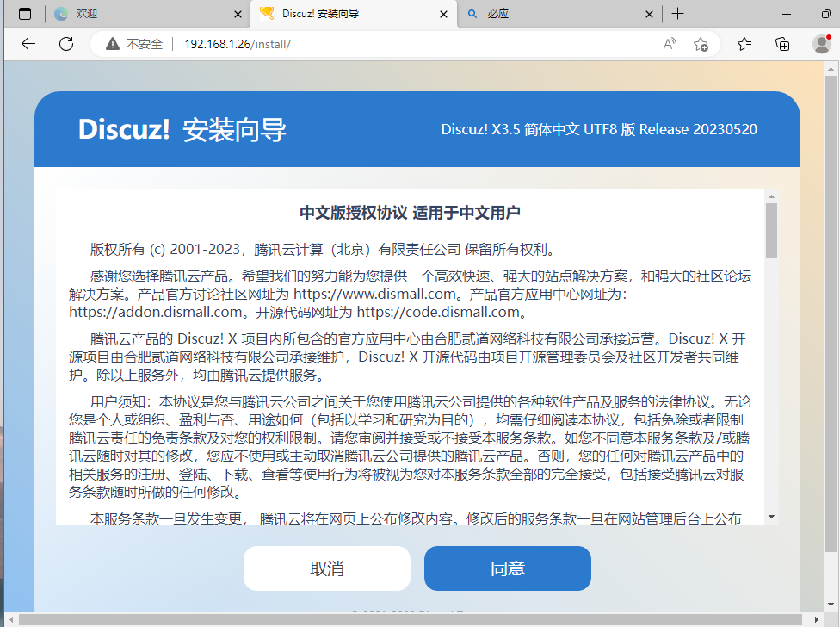This screenshot has height=627, width=840.
Task: Open the Collections panel
Action: click(782, 43)
